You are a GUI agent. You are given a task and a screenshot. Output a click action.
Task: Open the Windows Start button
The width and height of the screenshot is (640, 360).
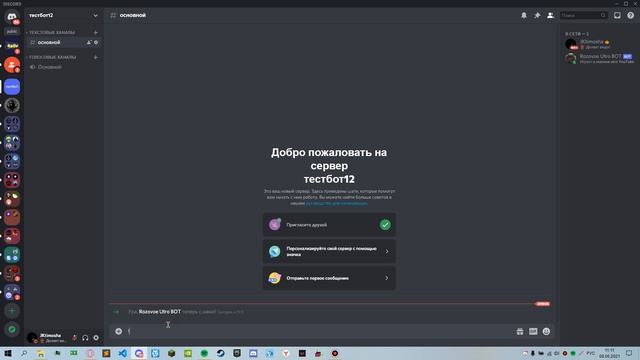[x=7, y=353]
